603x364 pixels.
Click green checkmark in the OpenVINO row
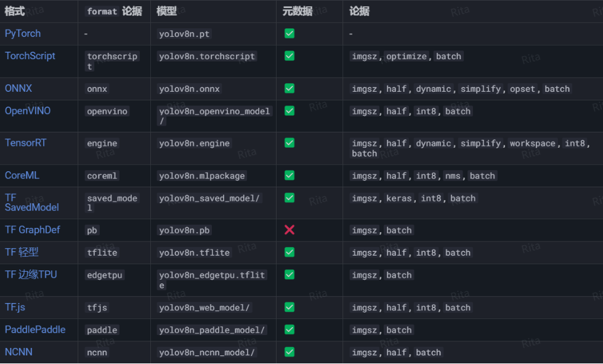point(289,111)
